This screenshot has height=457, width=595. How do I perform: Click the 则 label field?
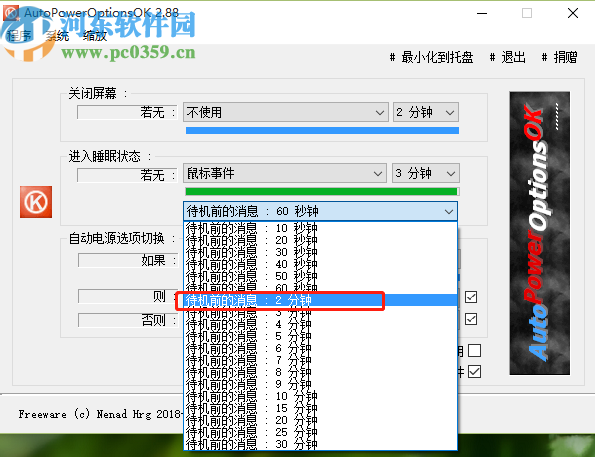coord(128,296)
